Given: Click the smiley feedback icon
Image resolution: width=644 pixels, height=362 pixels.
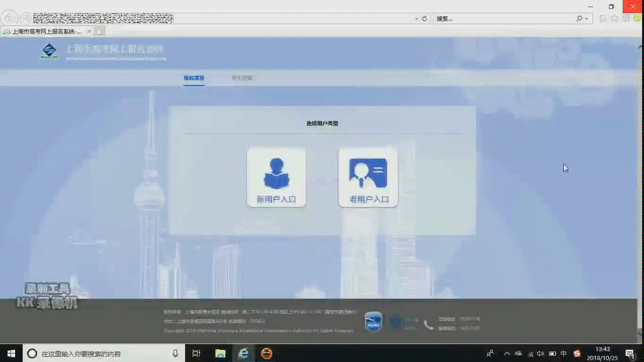Looking at the screenshot, I should pos(637,18).
